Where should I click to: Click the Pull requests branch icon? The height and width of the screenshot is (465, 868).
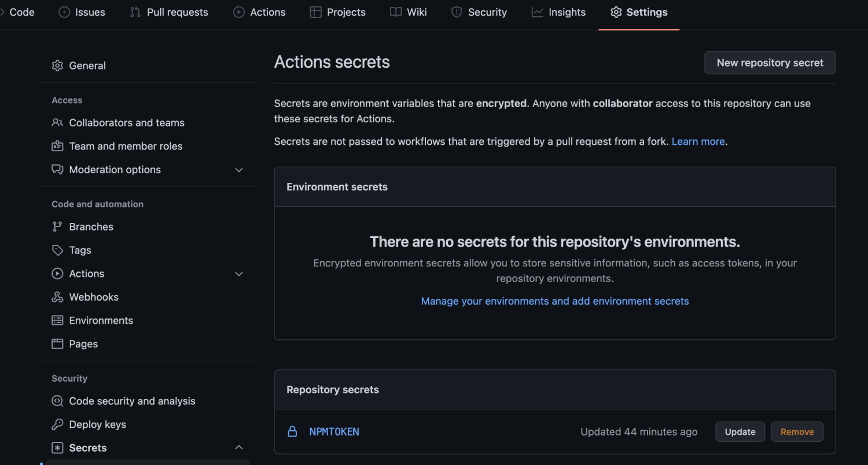click(135, 12)
